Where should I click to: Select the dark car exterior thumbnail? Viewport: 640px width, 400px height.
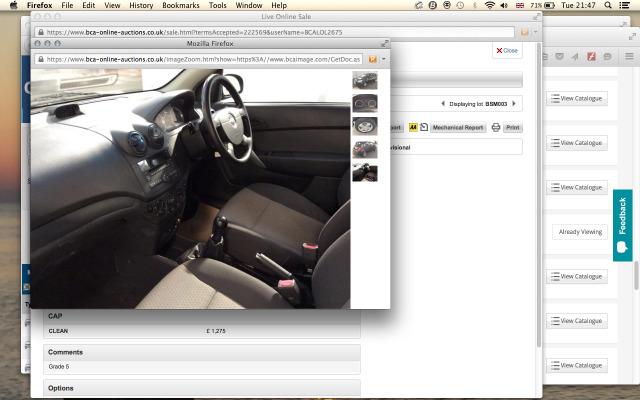click(x=365, y=80)
